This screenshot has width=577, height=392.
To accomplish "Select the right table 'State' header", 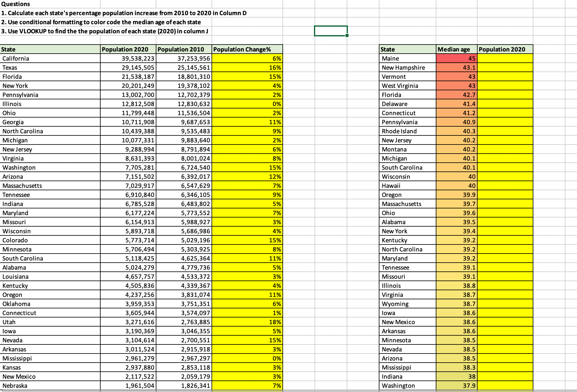I will point(408,49).
